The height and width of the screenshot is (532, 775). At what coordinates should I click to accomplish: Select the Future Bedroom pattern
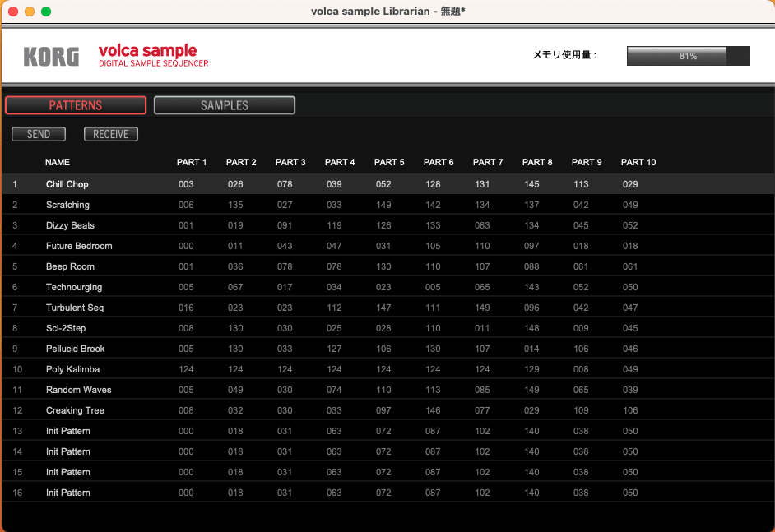click(387, 246)
